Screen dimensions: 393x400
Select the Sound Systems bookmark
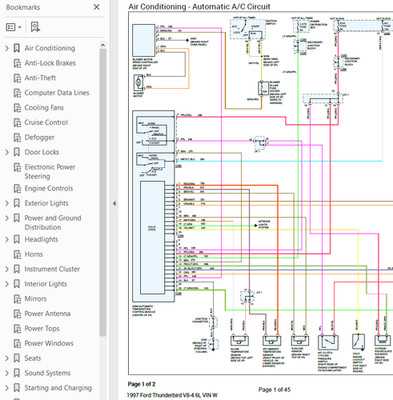(x=47, y=373)
